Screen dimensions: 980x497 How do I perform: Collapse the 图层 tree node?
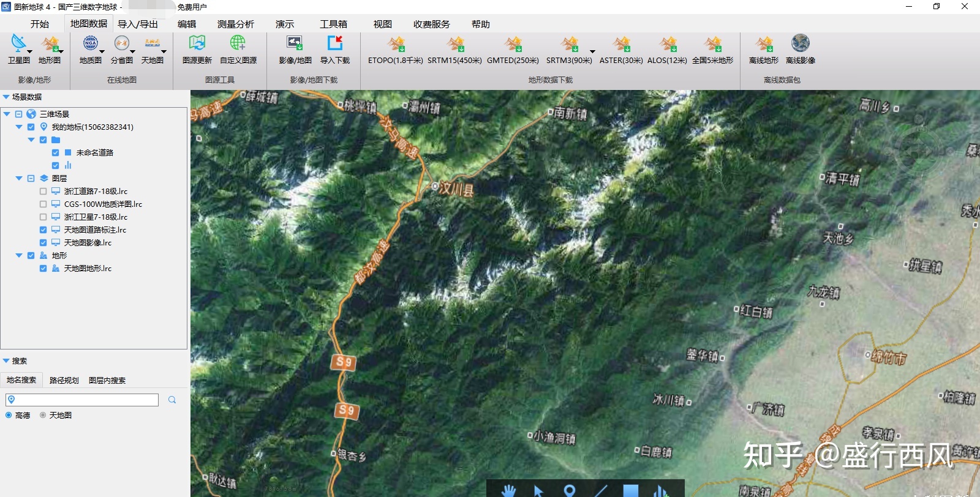19,179
